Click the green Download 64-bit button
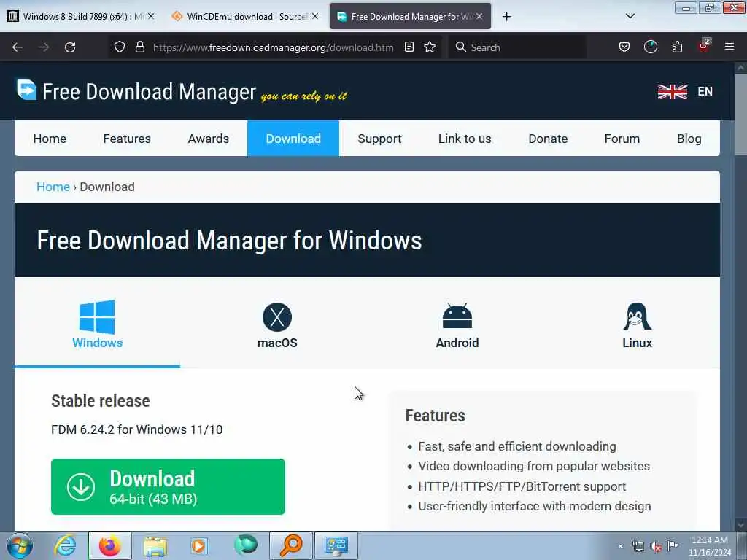 click(x=168, y=486)
